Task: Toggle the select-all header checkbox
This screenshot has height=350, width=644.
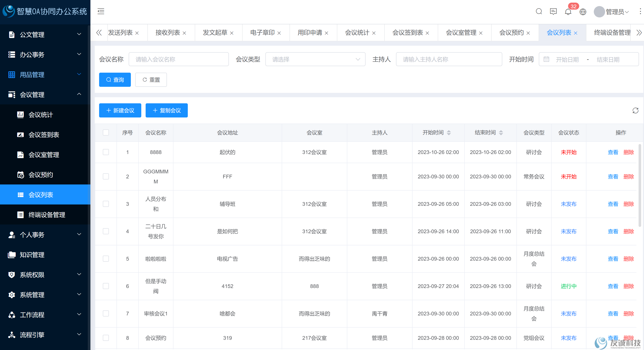Action: [106, 133]
